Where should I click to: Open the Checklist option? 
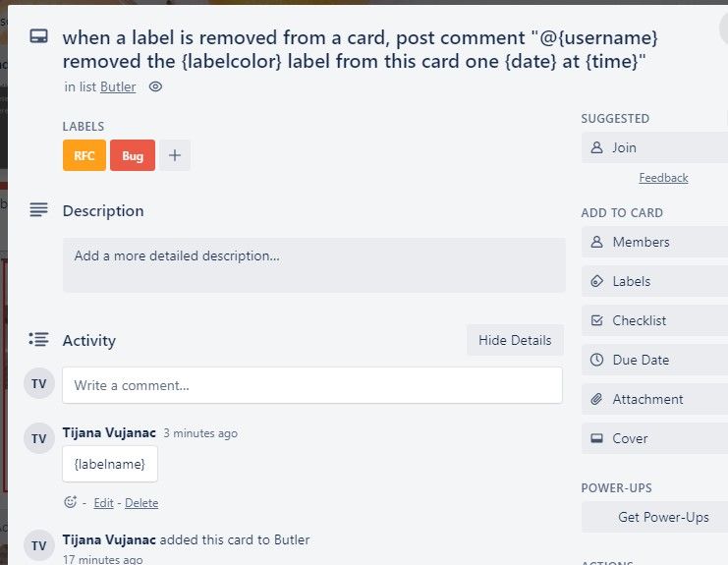654,320
